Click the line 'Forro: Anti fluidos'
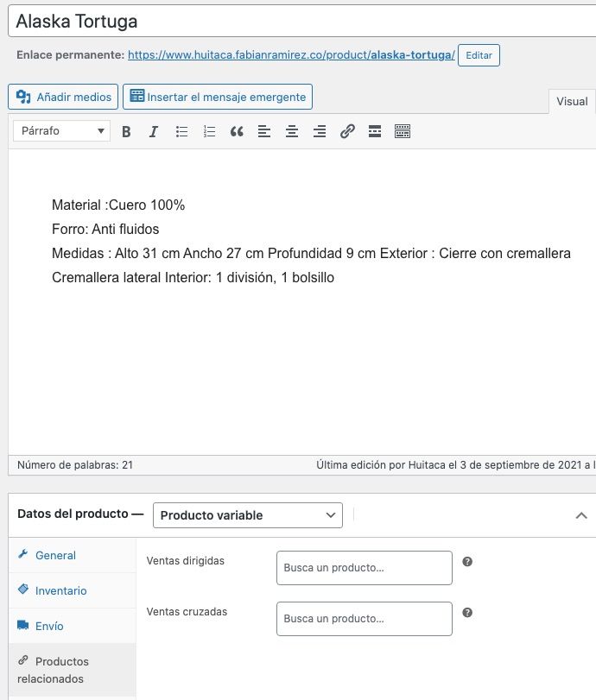This screenshot has width=596, height=700. 105,229
